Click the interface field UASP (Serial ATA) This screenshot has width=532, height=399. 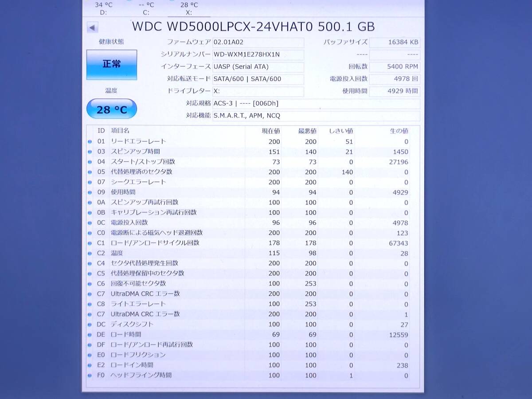point(258,67)
